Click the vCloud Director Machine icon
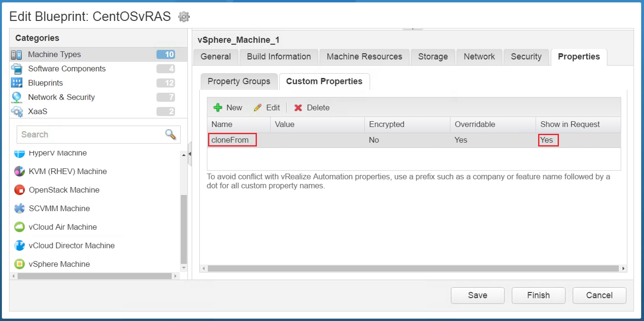The height and width of the screenshot is (321, 644). 19,245
